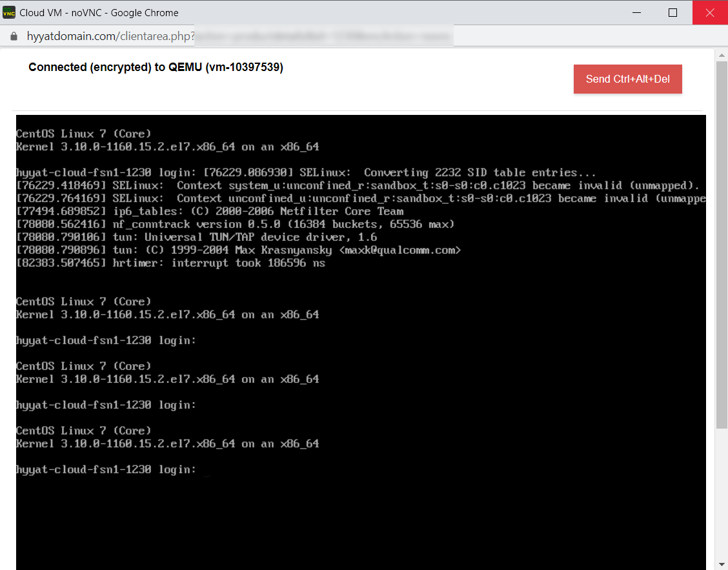The width and height of the screenshot is (728, 570).
Task: Click 'Connected (encrypted) to QEMU (vm-10397539)' text
Action: point(156,67)
